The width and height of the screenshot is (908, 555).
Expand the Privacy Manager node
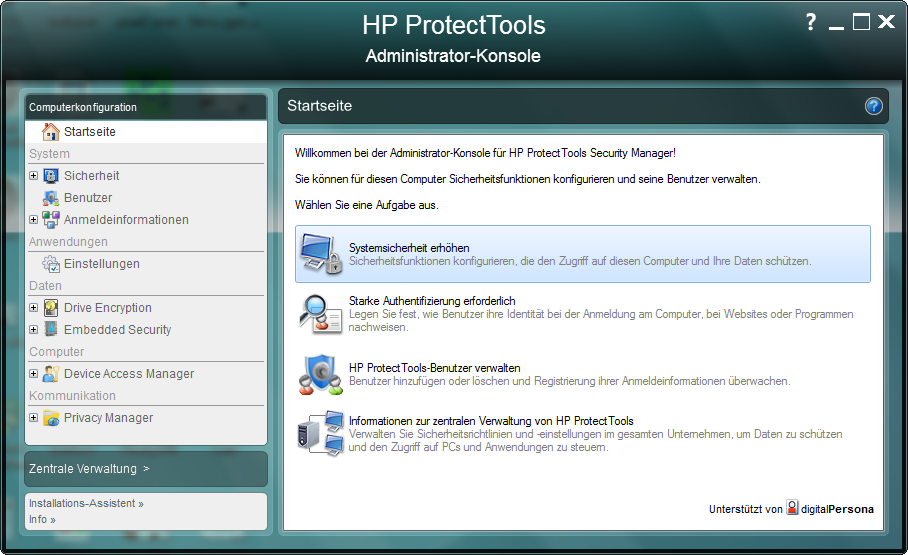pyautogui.click(x=34, y=418)
